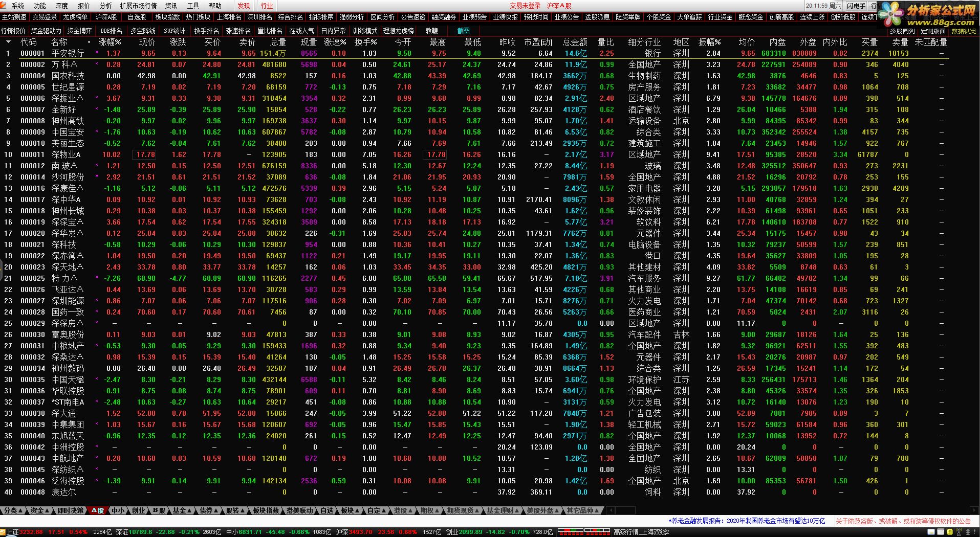Select stock 特 力A in the list
This screenshot has width=980, height=537.
click(x=474, y=278)
